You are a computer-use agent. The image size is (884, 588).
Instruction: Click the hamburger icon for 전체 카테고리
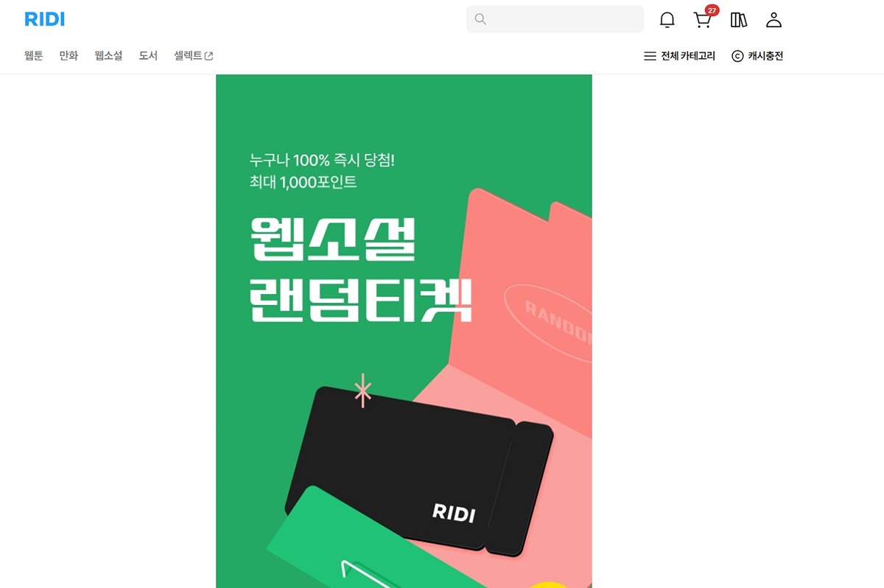[650, 56]
